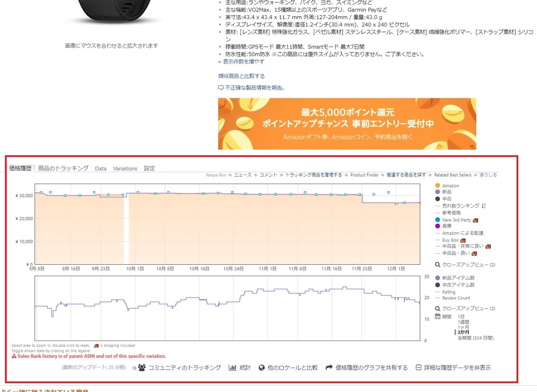Click the truck icon next to 中古品 - 良い

[x=474, y=253]
